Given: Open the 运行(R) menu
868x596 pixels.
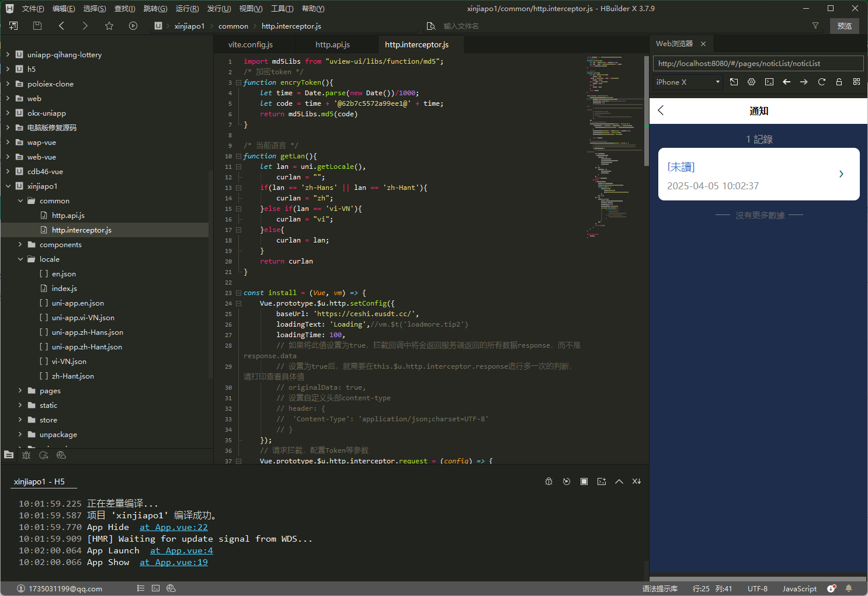Looking at the screenshot, I should coord(187,8).
